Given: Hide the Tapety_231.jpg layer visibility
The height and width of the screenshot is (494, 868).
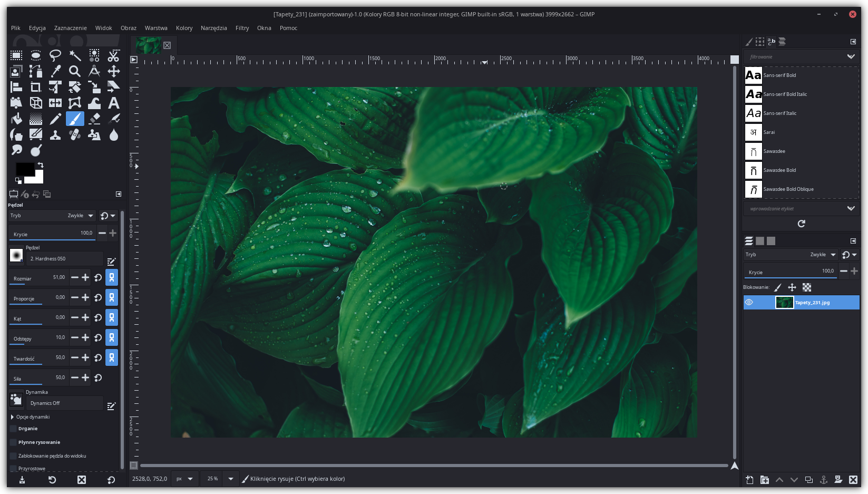Looking at the screenshot, I should 749,302.
